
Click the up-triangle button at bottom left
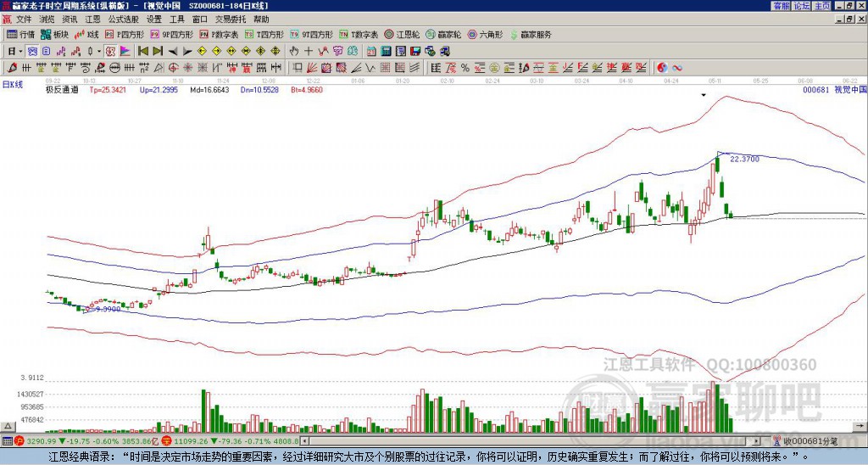pos(8,426)
